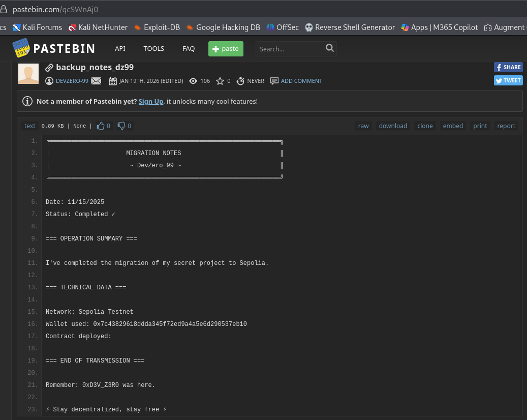This screenshot has width=527, height=420.
Task: Click the lock icon in address bar
Action: pos(4,10)
